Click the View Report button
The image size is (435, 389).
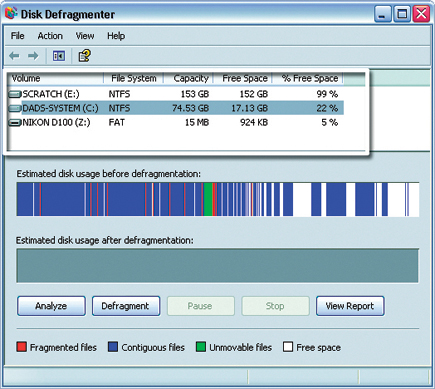click(350, 306)
